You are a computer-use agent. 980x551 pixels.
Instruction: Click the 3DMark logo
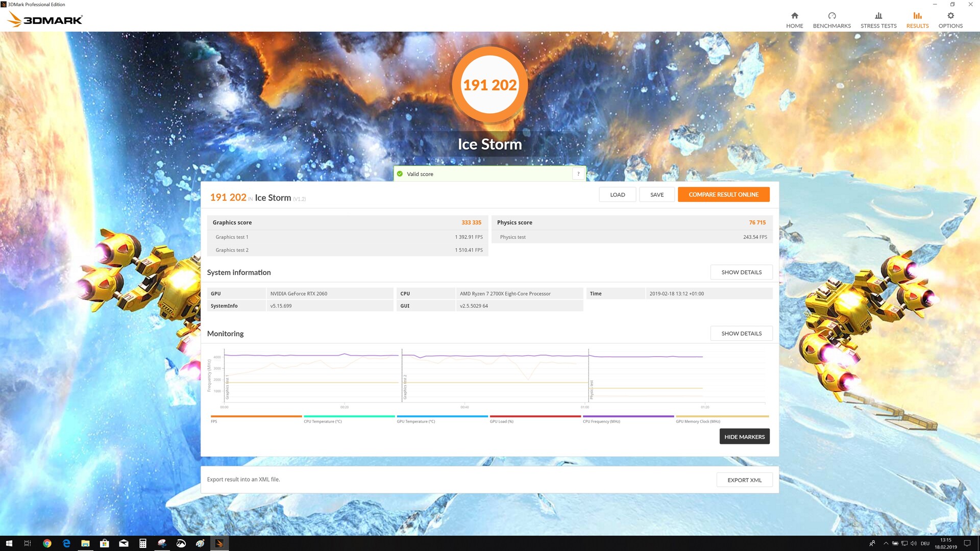[x=45, y=20]
